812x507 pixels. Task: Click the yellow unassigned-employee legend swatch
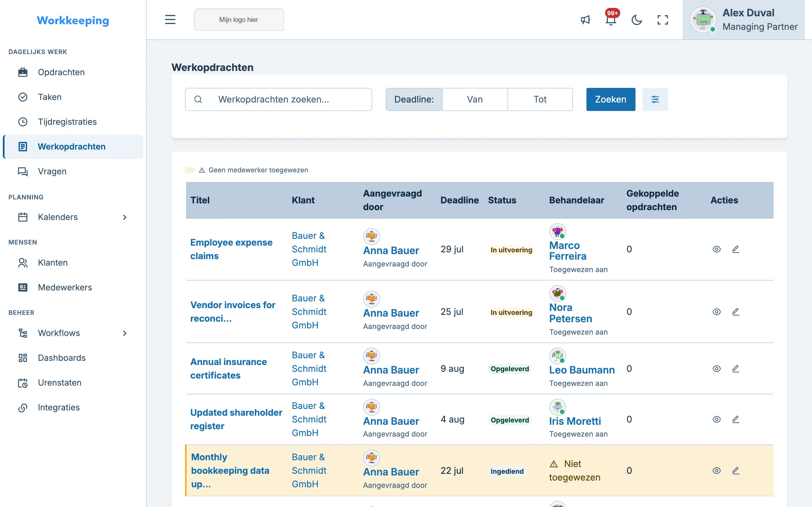click(x=190, y=170)
